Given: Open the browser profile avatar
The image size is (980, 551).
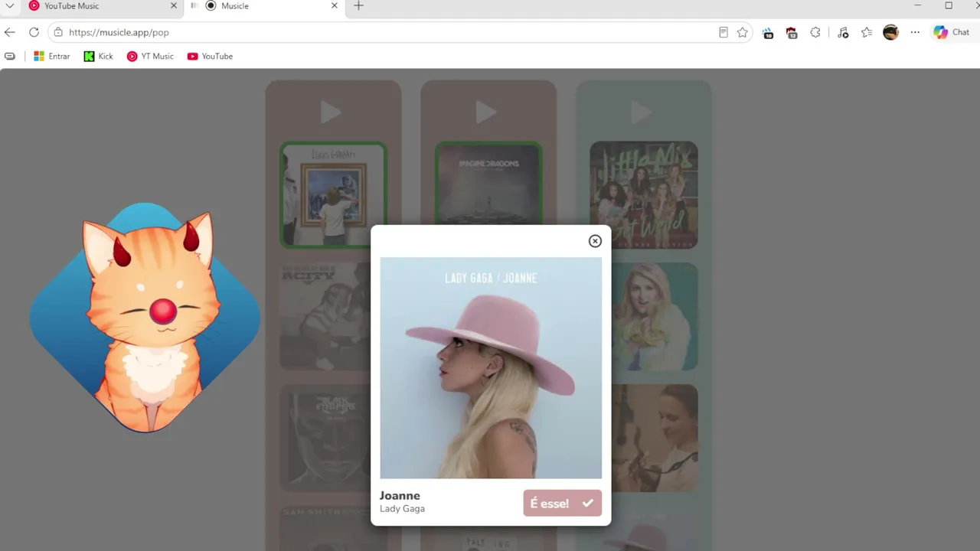Looking at the screenshot, I should (x=890, y=32).
